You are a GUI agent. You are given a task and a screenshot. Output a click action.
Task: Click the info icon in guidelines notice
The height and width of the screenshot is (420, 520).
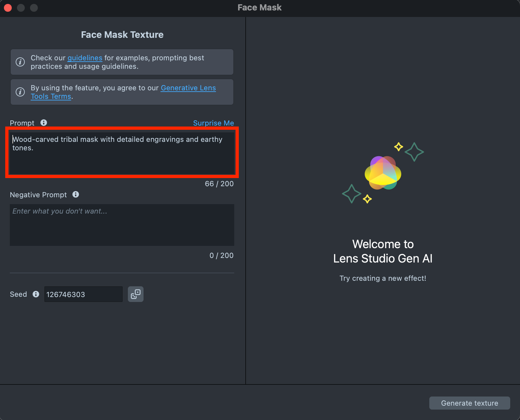click(x=20, y=62)
